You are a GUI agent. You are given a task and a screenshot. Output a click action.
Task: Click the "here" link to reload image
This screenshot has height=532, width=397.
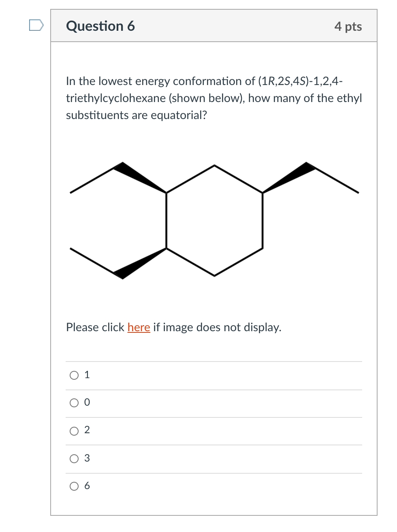[x=139, y=327]
